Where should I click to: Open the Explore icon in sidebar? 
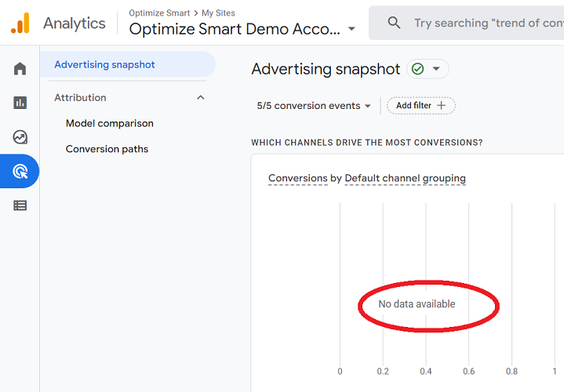[x=20, y=137]
